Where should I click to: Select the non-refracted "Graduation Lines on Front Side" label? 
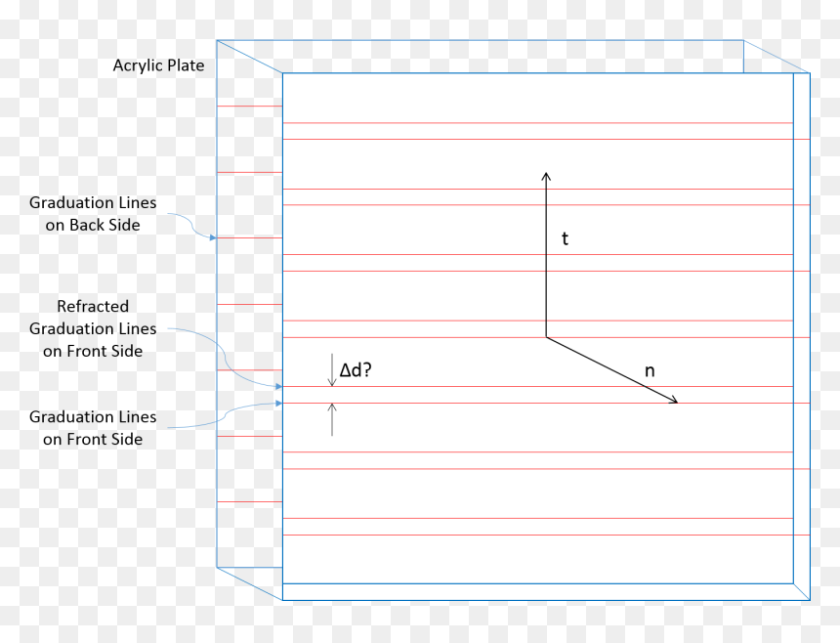[93, 428]
